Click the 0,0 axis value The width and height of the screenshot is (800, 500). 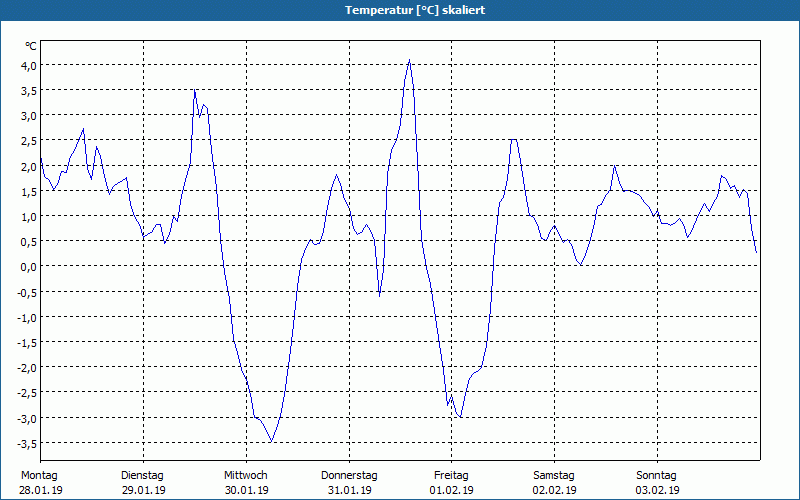coord(29,267)
